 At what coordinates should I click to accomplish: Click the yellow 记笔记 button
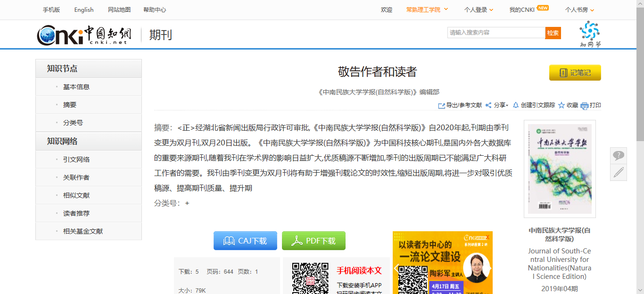coord(575,73)
